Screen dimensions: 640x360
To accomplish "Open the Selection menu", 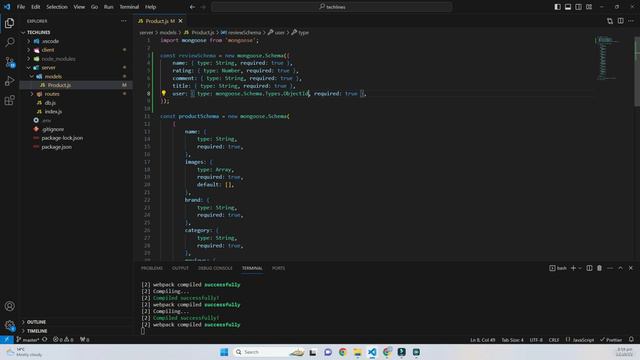I will click(x=57, y=7).
